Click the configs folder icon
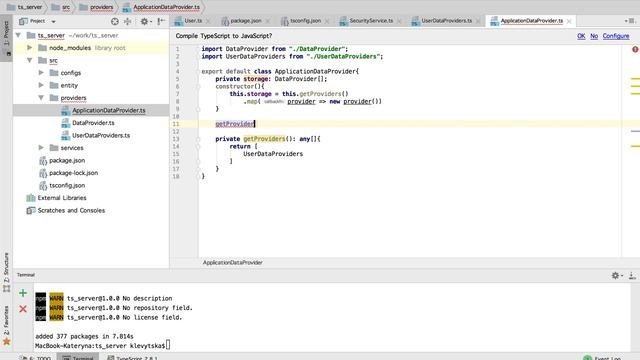This screenshot has height=360, width=640. (x=54, y=73)
